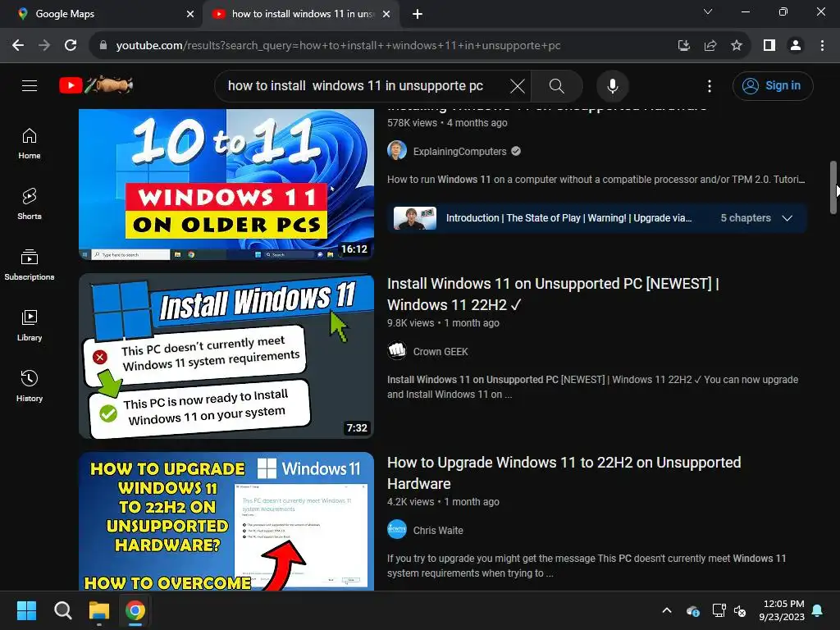Click the "4.2K views" text
This screenshot has height=630, width=840.
410,502
